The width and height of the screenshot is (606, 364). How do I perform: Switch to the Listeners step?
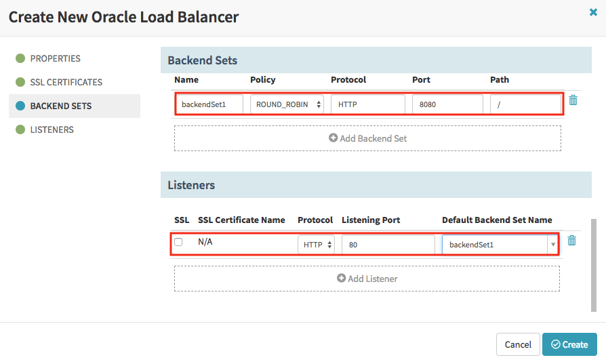52,129
